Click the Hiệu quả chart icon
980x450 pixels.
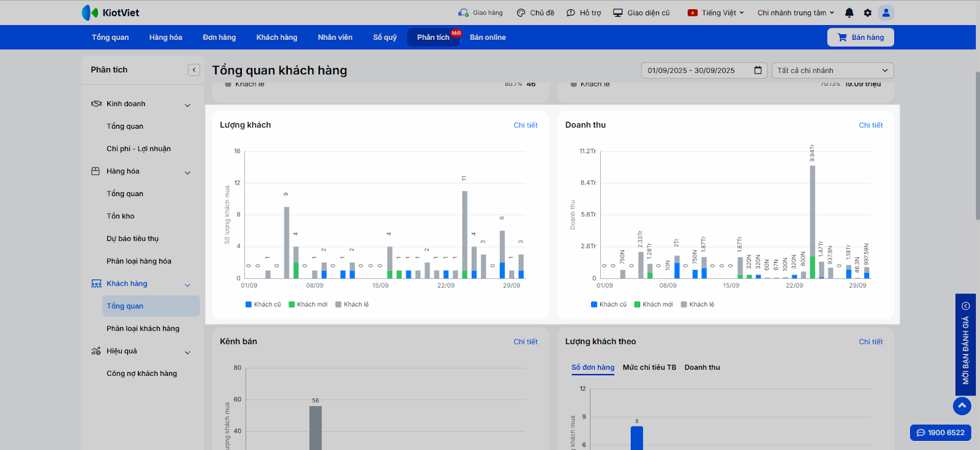click(96, 351)
